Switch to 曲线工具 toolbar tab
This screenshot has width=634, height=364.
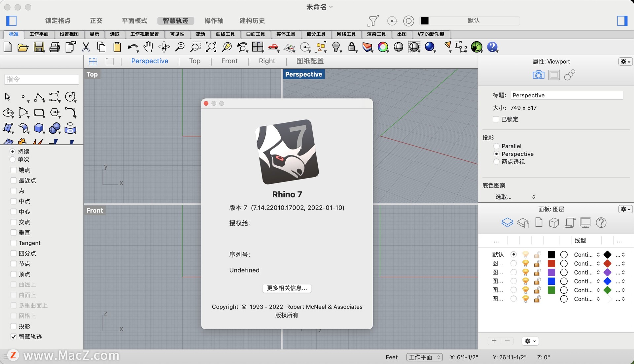pyautogui.click(x=225, y=34)
